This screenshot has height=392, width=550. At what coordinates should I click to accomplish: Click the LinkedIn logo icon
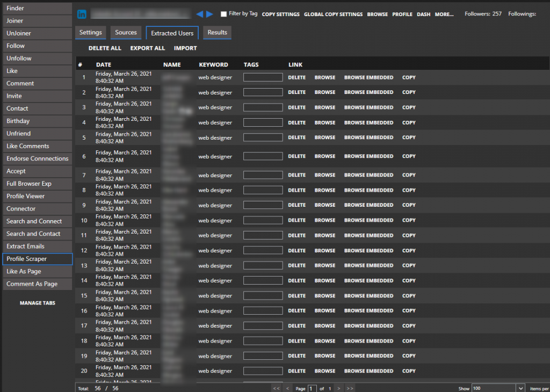coord(82,14)
